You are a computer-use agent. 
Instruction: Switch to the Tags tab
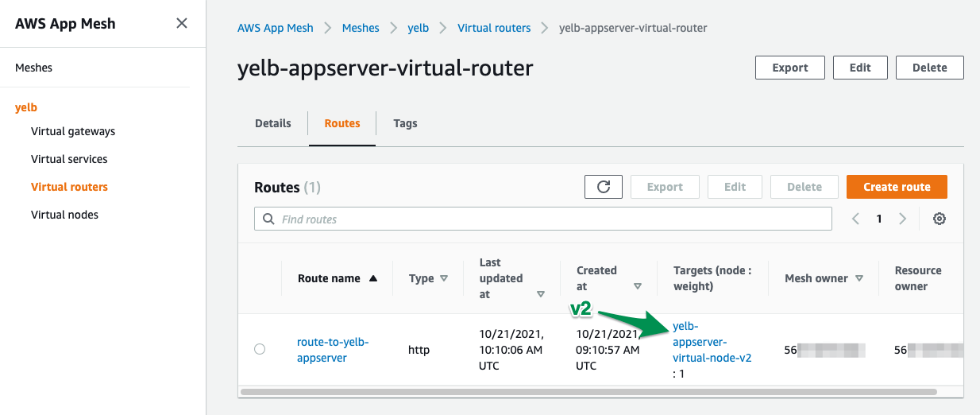tap(405, 123)
